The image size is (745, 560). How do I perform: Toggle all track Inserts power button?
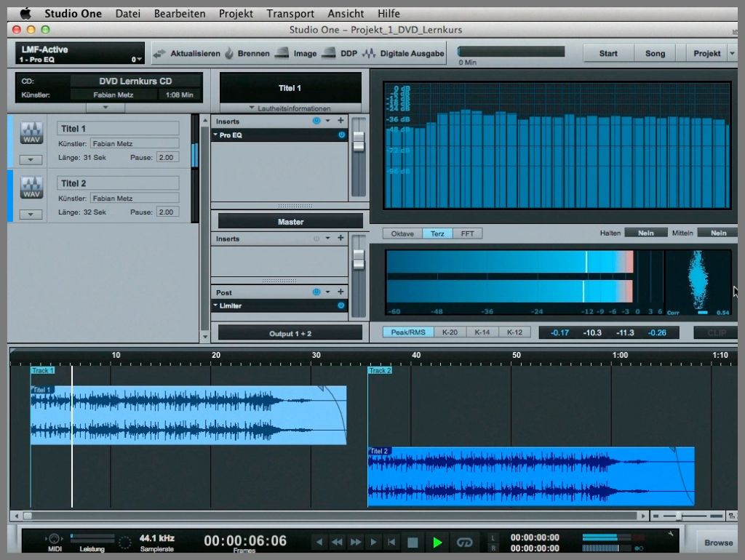pos(316,121)
